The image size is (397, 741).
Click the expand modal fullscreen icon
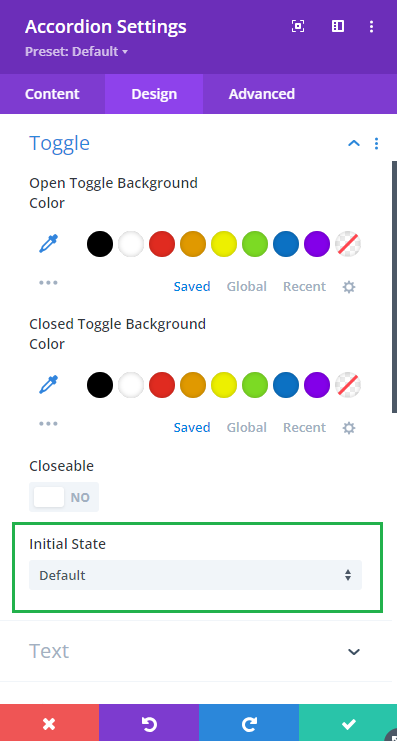(298, 26)
